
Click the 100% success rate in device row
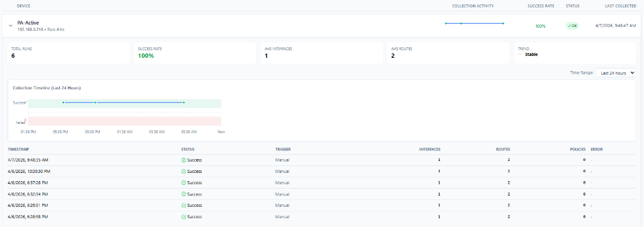(540, 26)
